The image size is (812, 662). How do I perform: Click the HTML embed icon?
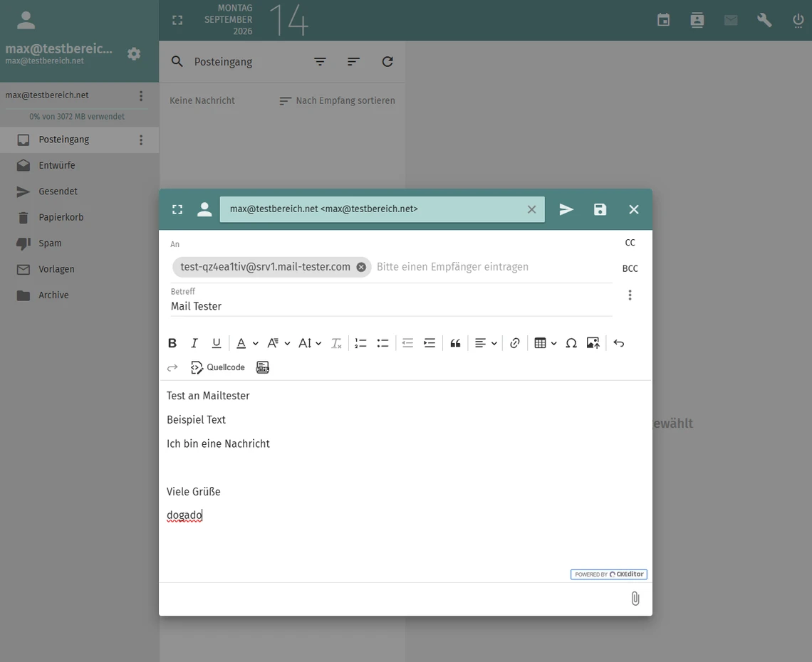[x=263, y=367]
